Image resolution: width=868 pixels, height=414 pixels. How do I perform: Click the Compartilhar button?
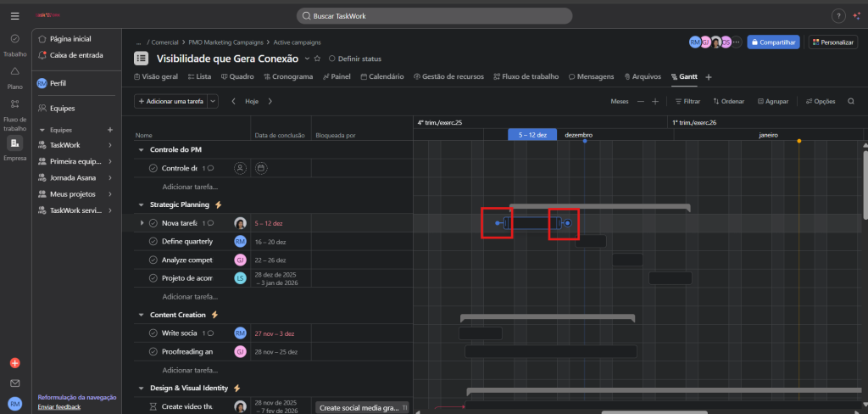[773, 42]
